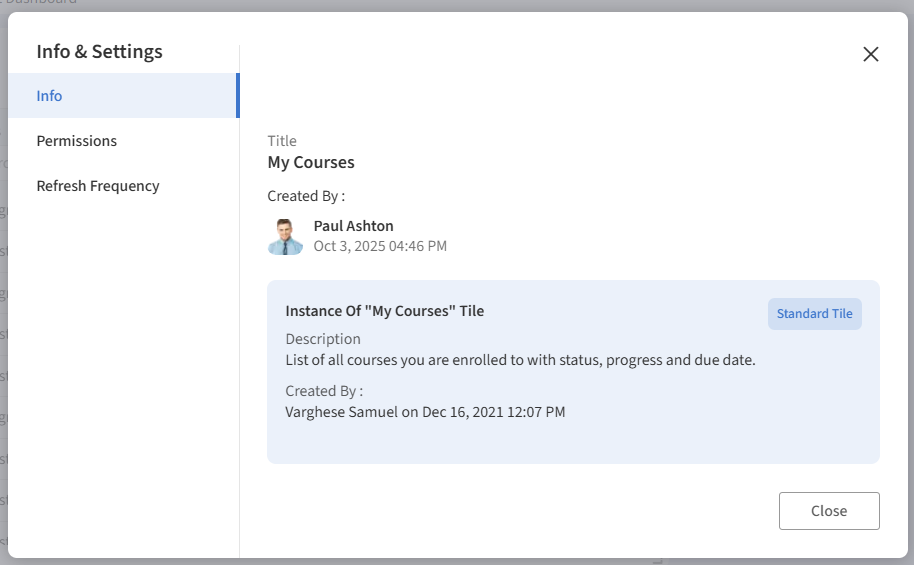914x565 pixels.
Task: Click the Description label in tile card
Action: pos(323,339)
